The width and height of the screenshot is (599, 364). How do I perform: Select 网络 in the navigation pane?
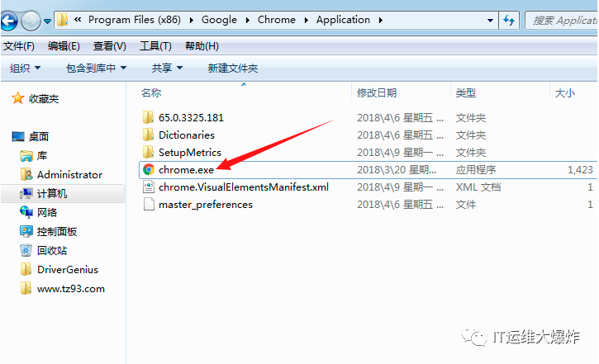click(47, 212)
